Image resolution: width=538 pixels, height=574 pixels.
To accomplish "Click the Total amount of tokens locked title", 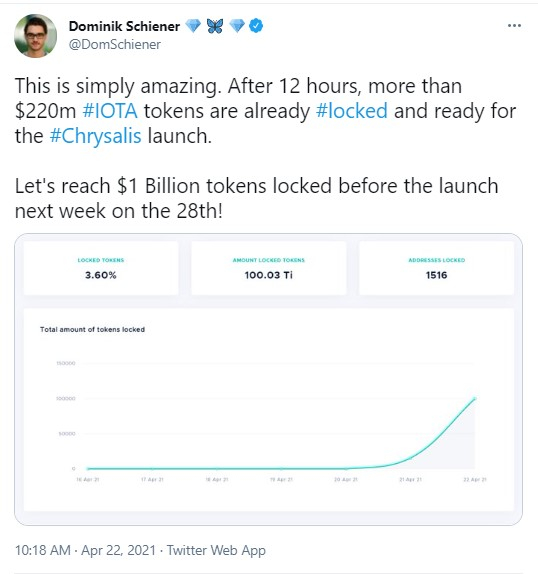I will click(x=92, y=329).
